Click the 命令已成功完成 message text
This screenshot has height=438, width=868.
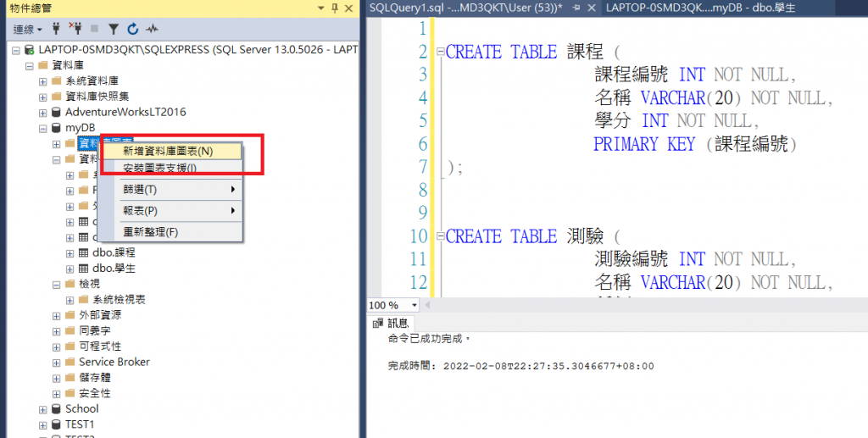point(428,339)
